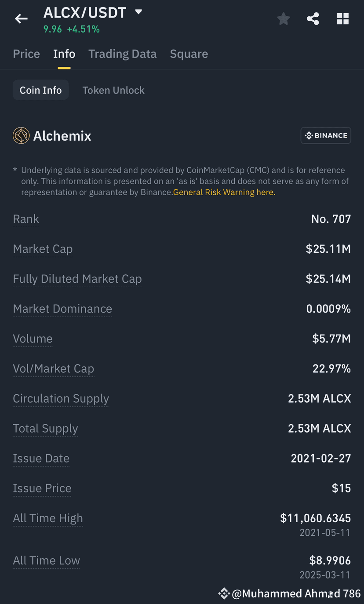The height and width of the screenshot is (604, 364).
Task: Tap the Circulation Supply label
Action: point(61,398)
